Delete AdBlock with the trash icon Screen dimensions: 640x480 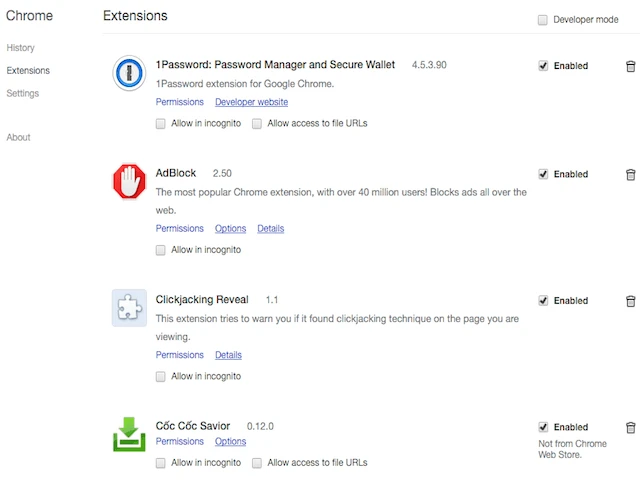coord(630,174)
